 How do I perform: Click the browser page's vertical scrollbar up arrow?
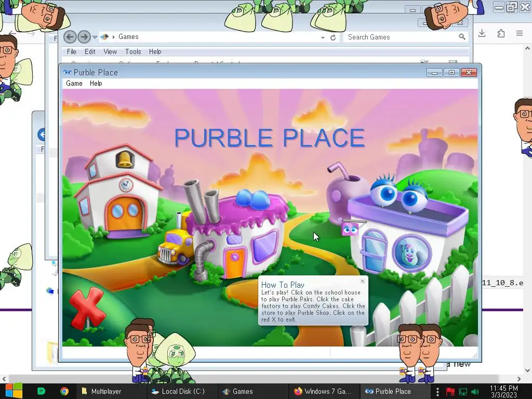click(x=527, y=48)
